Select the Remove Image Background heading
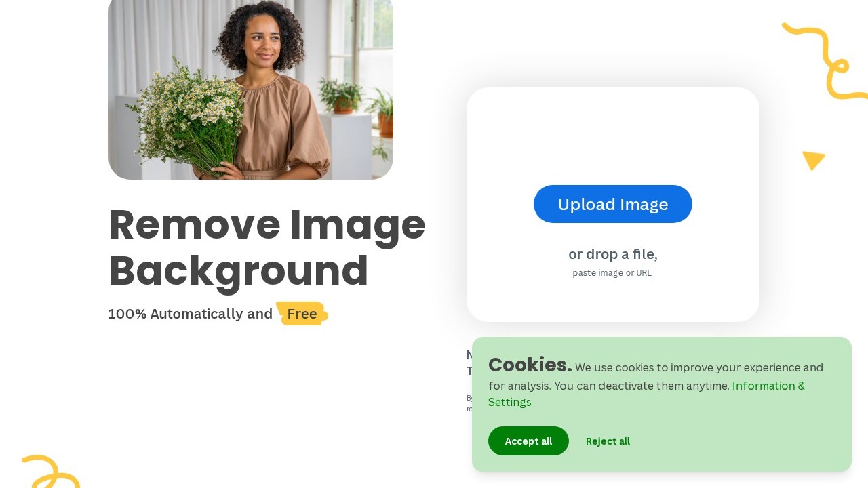 (267, 247)
